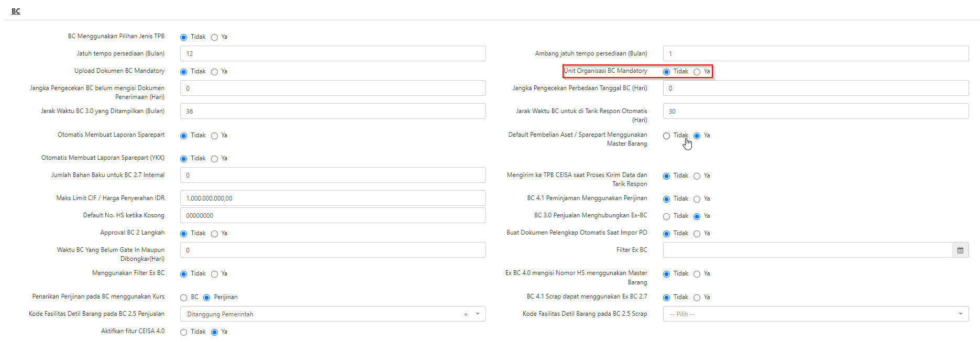Focus the Maks Limit CIF Harga Penyerahan field
The width and height of the screenshot is (980, 342).
point(333,198)
